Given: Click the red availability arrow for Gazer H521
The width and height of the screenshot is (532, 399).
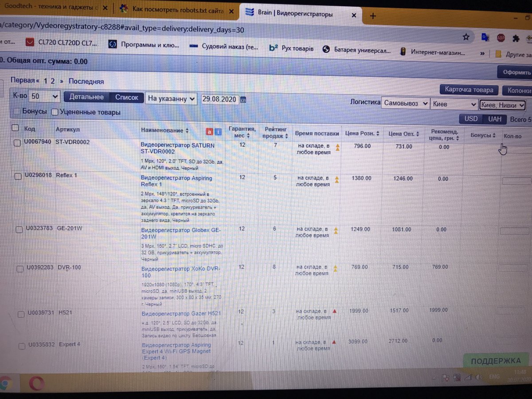Looking at the screenshot, I should pos(334,311).
